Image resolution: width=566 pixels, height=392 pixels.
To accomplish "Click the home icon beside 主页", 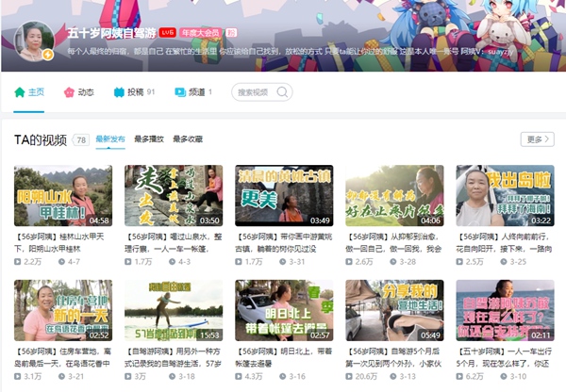I will [x=20, y=92].
